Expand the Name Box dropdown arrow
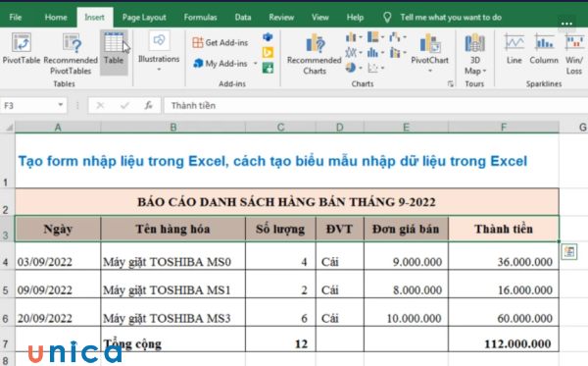The image size is (588, 366). pyautogui.click(x=61, y=105)
